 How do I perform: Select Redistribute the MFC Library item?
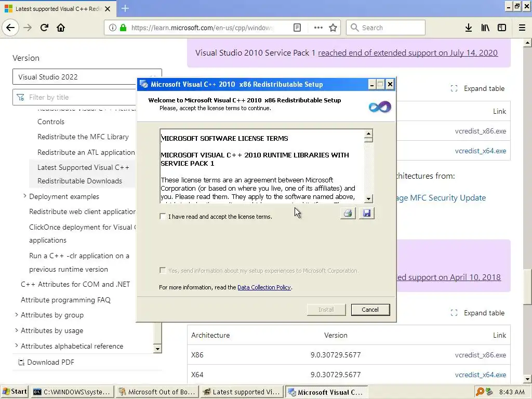click(x=83, y=137)
